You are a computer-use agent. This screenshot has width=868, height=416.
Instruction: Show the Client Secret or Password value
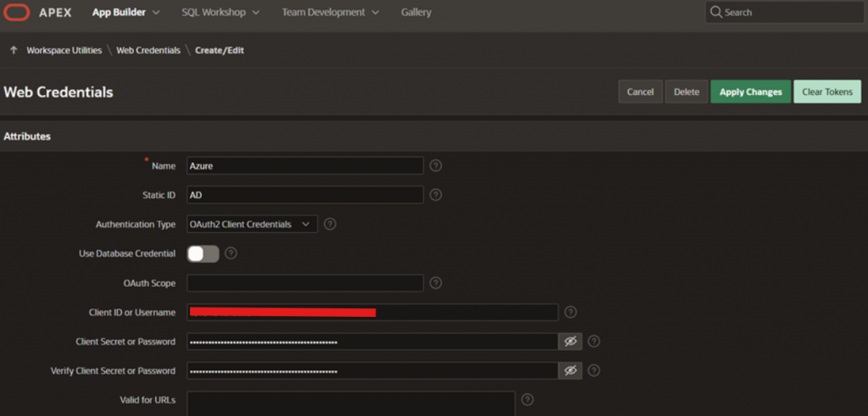[570, 341]
